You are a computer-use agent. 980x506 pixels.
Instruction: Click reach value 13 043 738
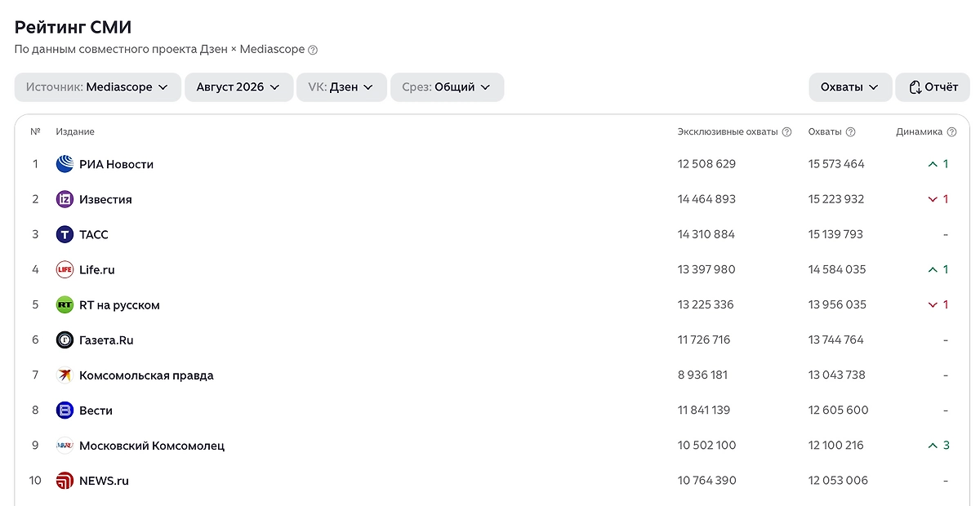pyautogui.click(x=837, y=375)
